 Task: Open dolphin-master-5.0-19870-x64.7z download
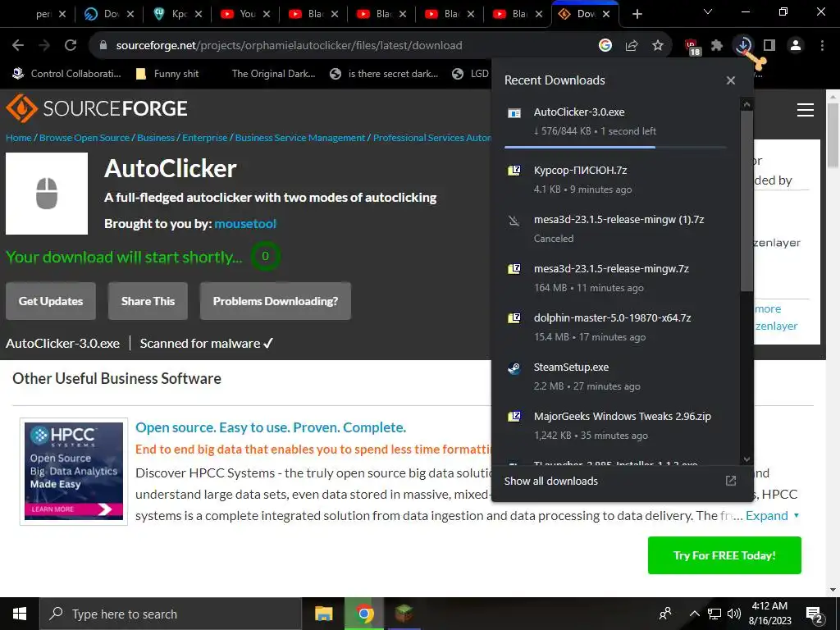click(615, 327)
